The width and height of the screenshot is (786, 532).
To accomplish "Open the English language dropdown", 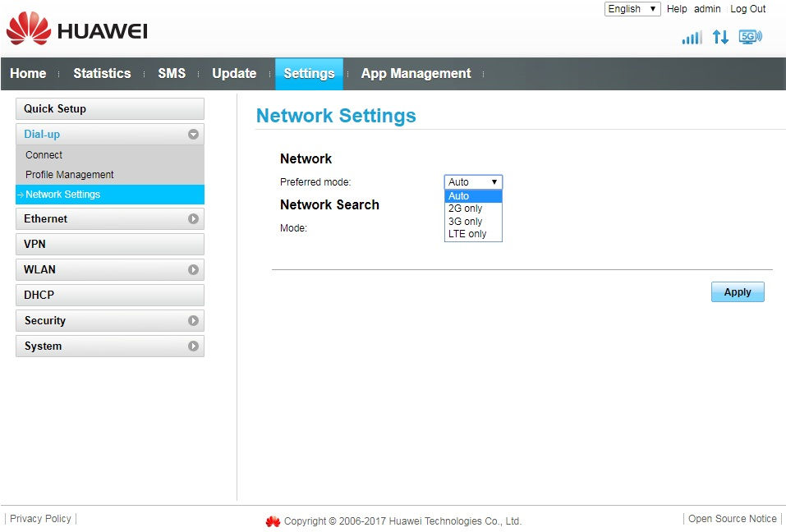I will [632, 9].
